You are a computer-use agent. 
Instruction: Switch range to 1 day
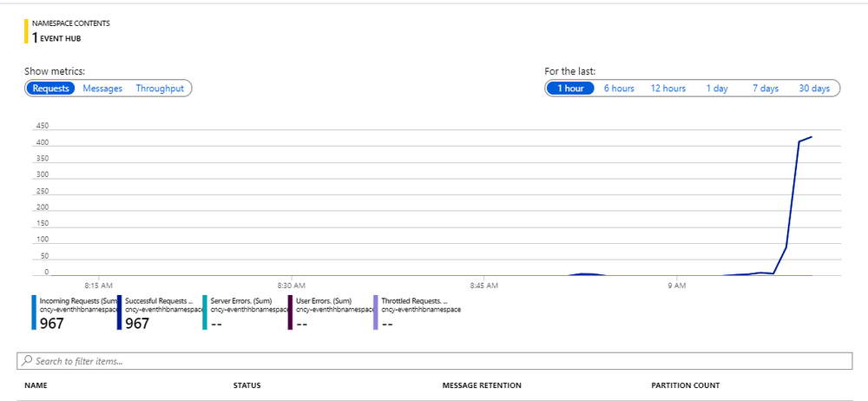(717, 89)
